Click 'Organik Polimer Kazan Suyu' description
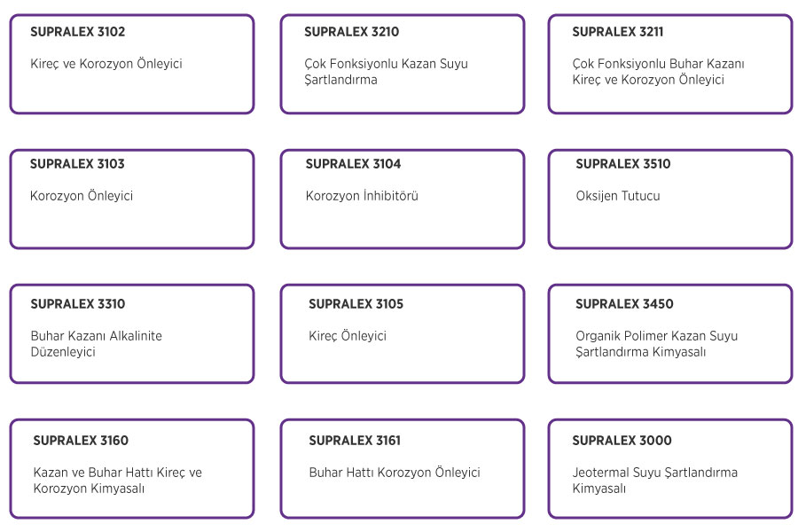Viewport: 798px width, 532px height. [656, 336]
